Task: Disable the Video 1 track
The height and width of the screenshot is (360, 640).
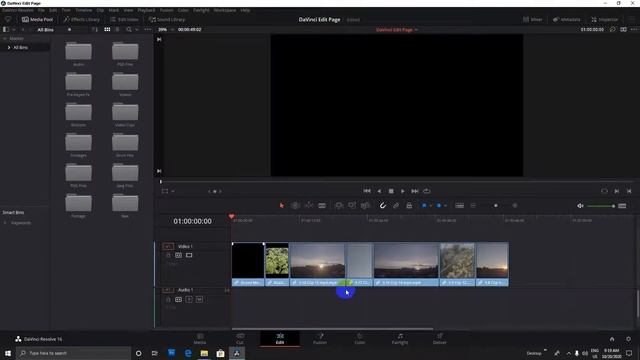Action: coord(189,255)
